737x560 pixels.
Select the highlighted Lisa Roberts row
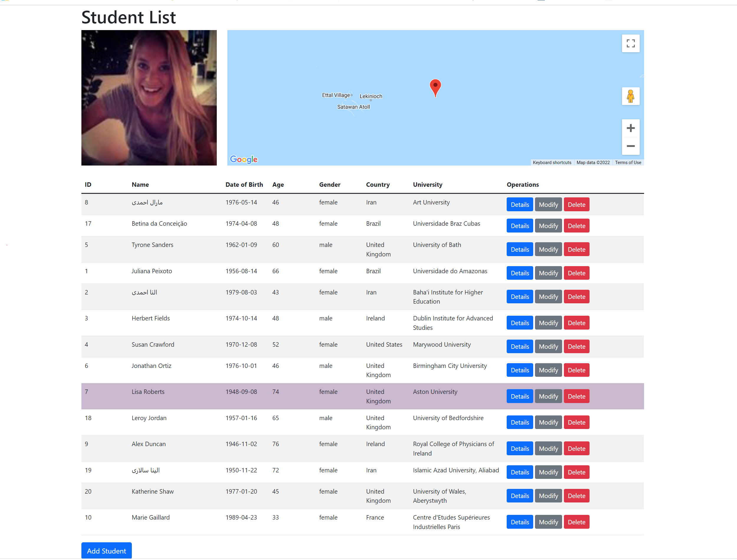click(267, 396)
